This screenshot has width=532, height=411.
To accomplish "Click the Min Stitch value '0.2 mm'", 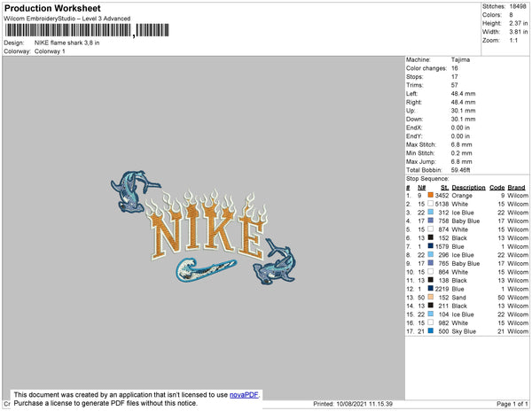I will pyautogui.click(x=461, y=153).
